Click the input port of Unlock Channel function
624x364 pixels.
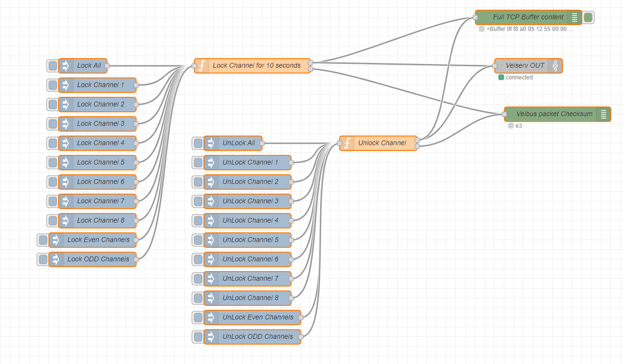pos(340,143)
